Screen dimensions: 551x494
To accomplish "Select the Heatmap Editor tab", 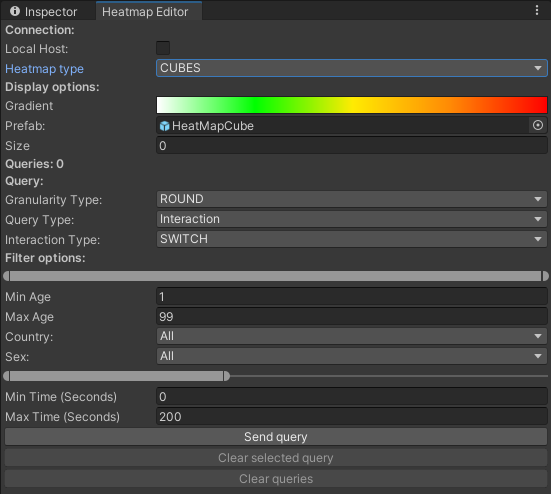I will click(x=145, y=12).
